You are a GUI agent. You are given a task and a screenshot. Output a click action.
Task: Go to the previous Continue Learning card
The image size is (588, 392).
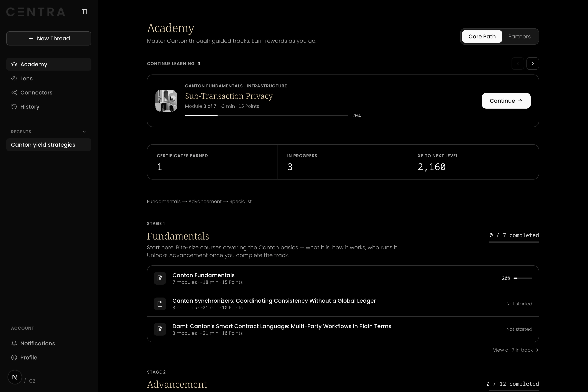518,64
